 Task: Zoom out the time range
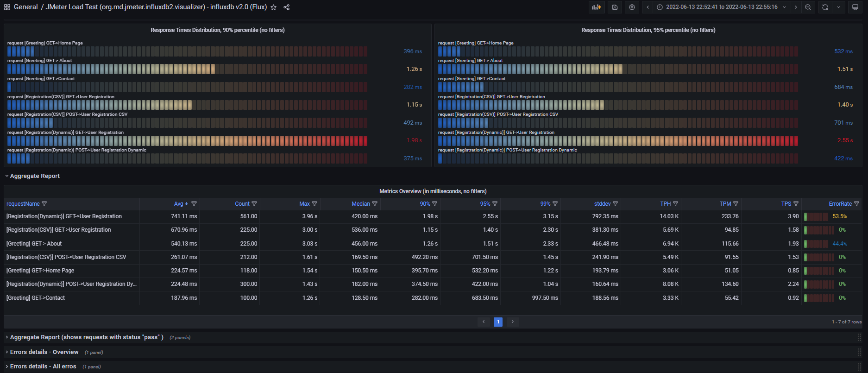coord(808,7)
